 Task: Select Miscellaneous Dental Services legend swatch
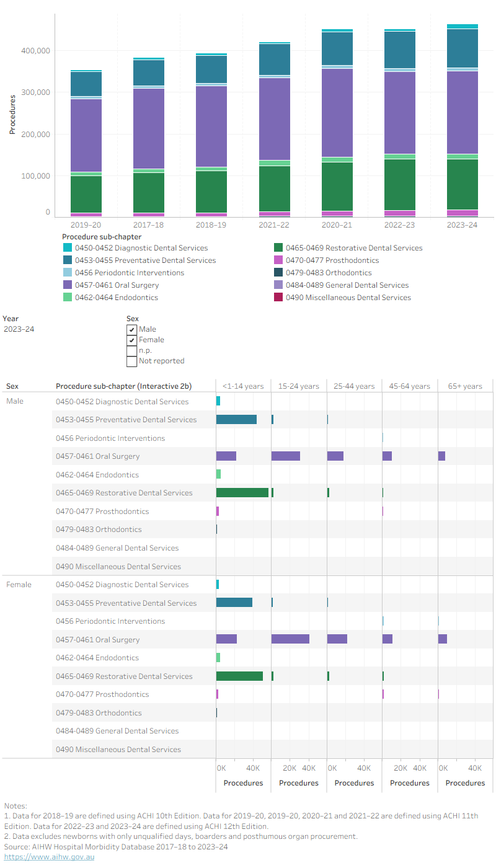point(278,298)
